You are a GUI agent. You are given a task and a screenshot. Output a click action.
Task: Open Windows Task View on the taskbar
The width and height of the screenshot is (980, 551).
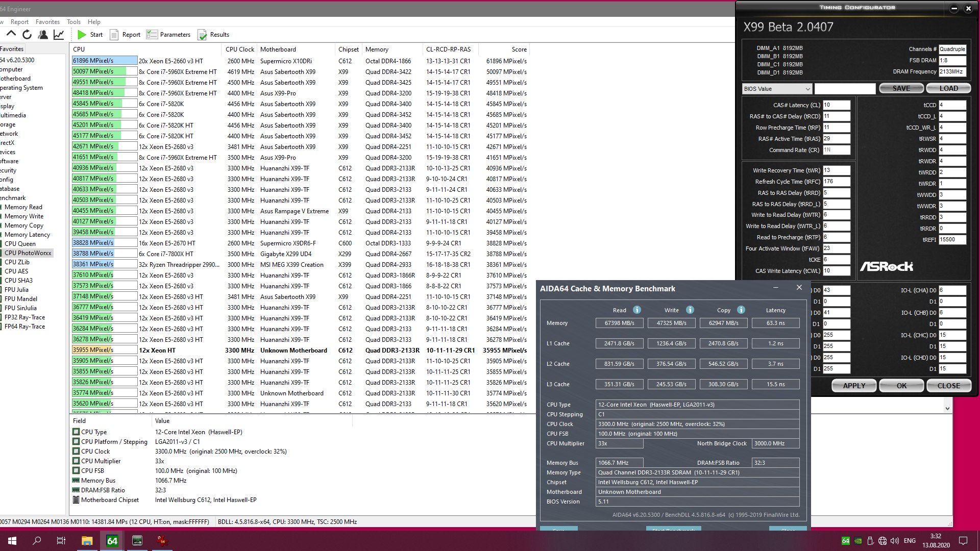[x=61, y=541]
